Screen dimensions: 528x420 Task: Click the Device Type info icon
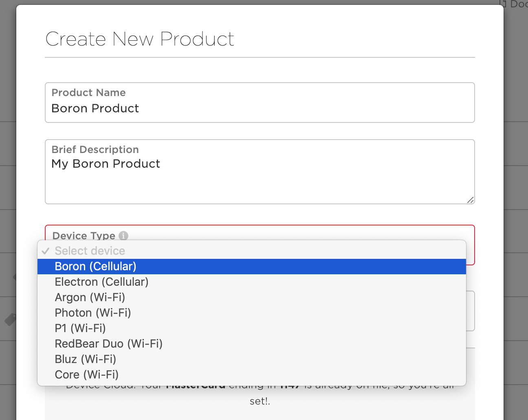click(123, 236)
